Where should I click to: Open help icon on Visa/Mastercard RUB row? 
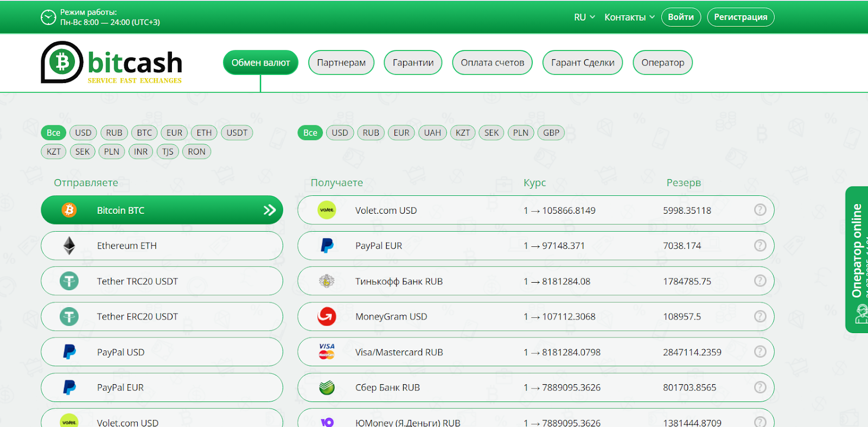click(x=760, y=352)
